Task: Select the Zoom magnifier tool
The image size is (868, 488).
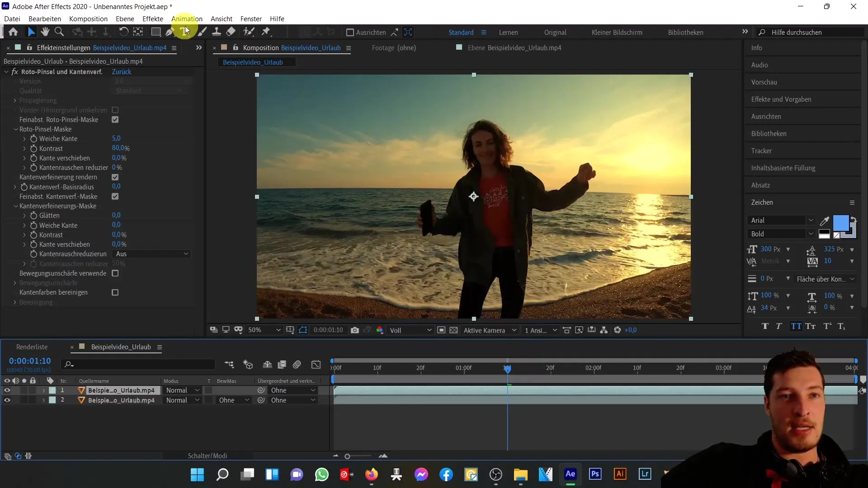Action: point(59,32)
